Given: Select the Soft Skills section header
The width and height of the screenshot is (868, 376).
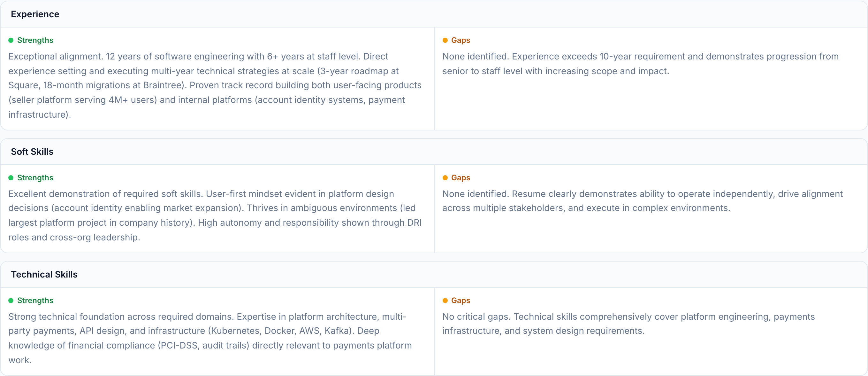Looking at the screenshot, I should point(32,152).
